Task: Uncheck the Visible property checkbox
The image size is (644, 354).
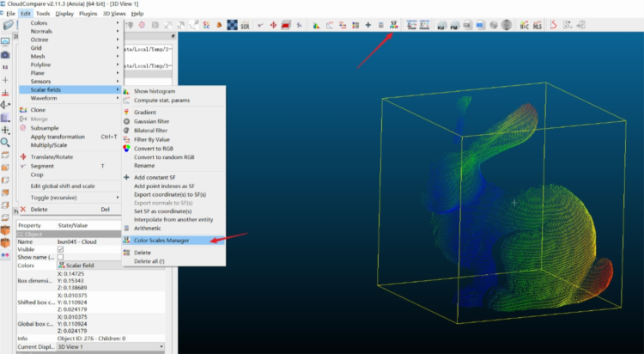Action: tap(60, 249)
